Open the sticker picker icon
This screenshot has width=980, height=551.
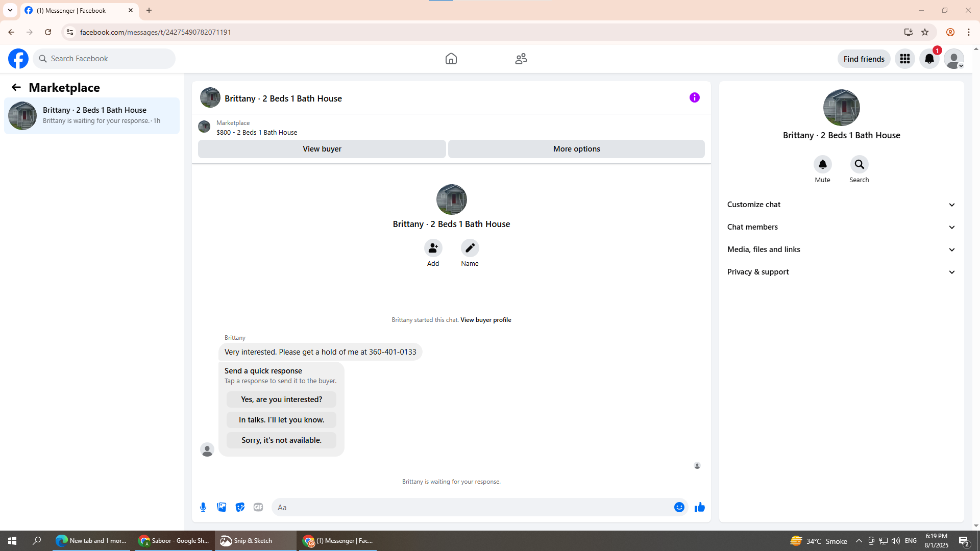240,507
